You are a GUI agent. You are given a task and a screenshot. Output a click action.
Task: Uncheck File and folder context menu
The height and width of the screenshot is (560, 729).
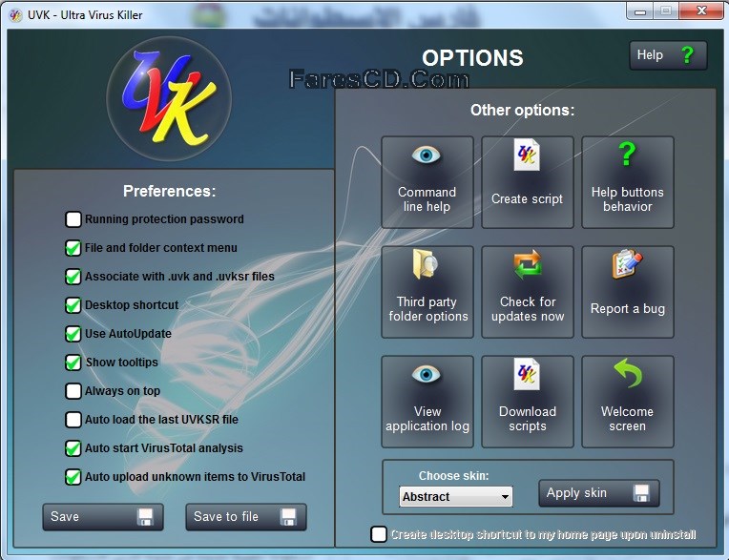[73, 248]
